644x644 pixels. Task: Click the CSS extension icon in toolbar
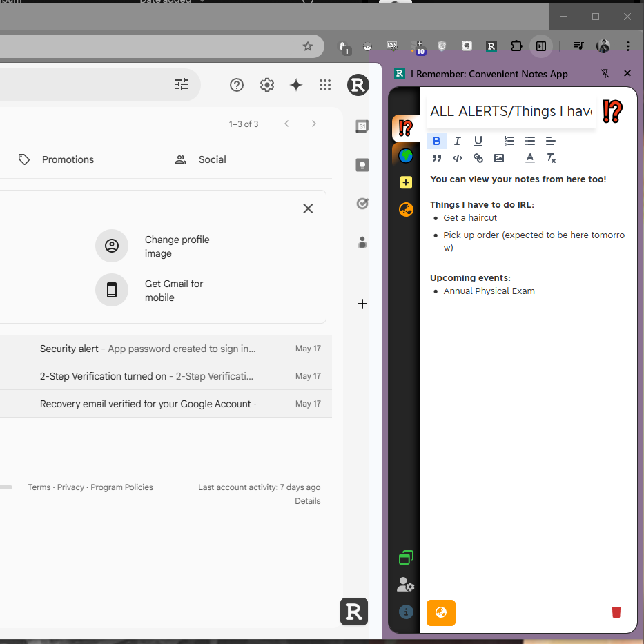point(392,46)
